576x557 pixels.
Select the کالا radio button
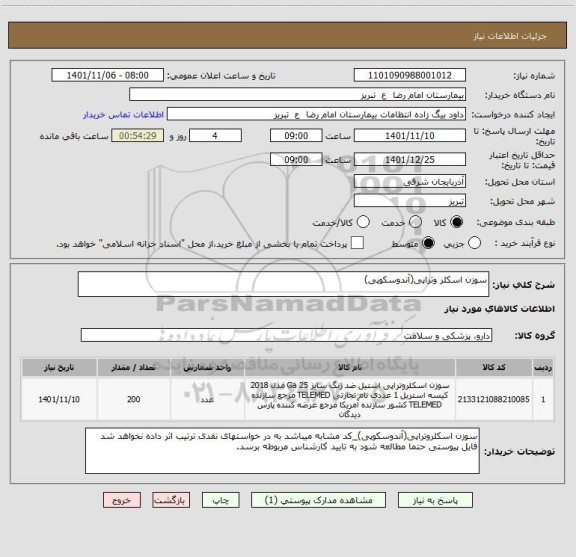click(x=457, y=222)
